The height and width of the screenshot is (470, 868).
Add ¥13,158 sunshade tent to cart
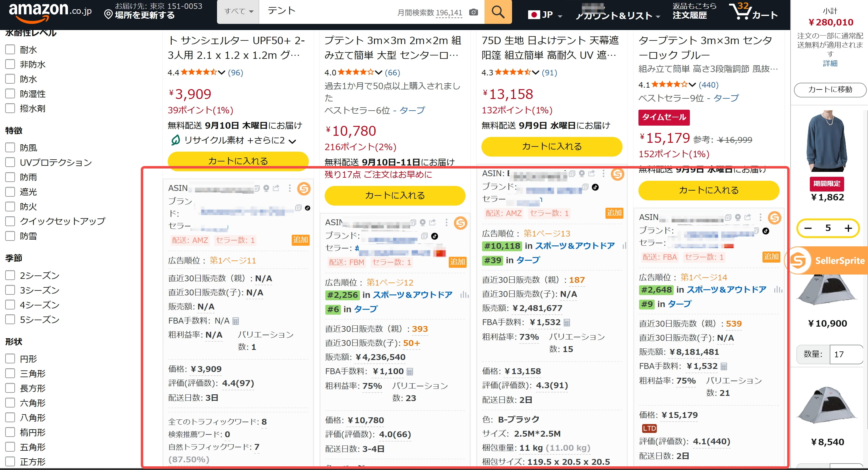(x=552, y=146)
